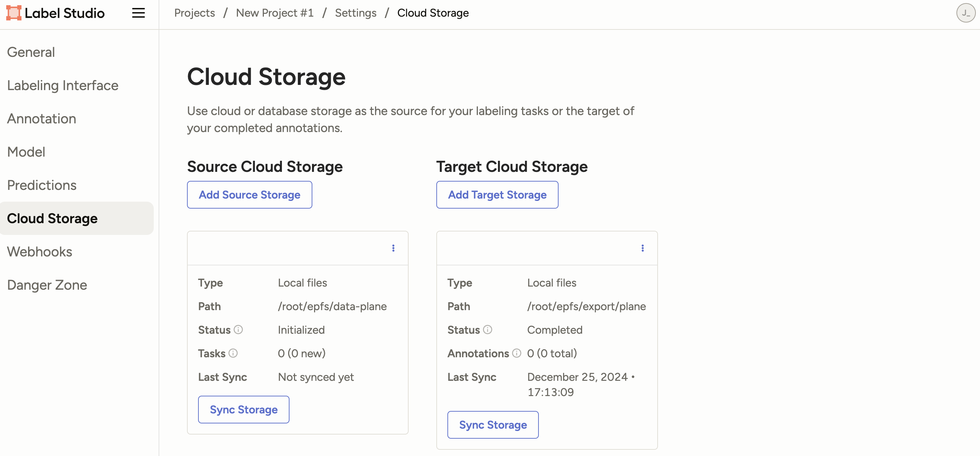
Task: Open source storage card options menu
Action: 393,248
